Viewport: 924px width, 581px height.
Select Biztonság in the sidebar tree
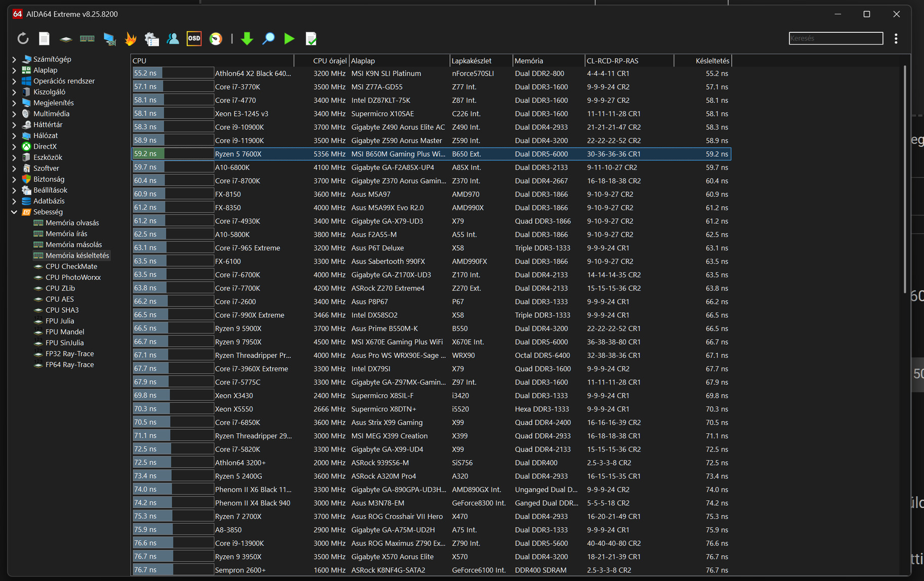[x=49, y=179]
